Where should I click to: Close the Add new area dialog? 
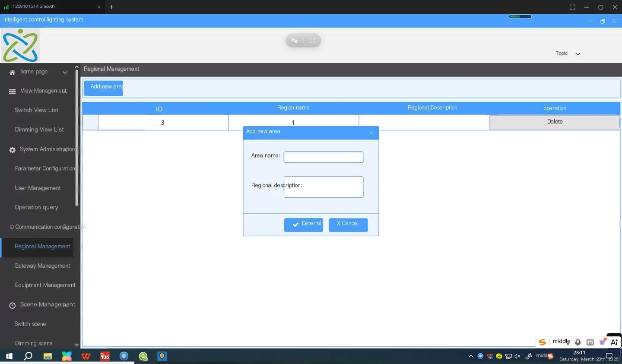371,133
